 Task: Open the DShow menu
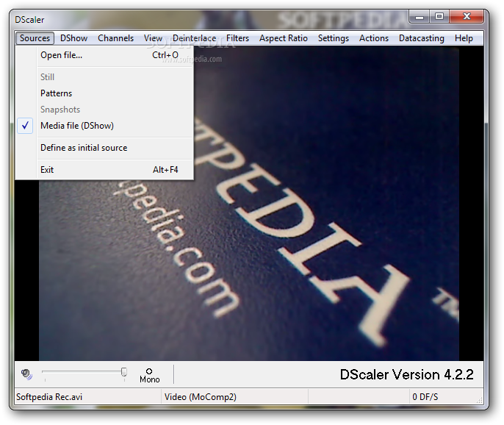point(73,38)
